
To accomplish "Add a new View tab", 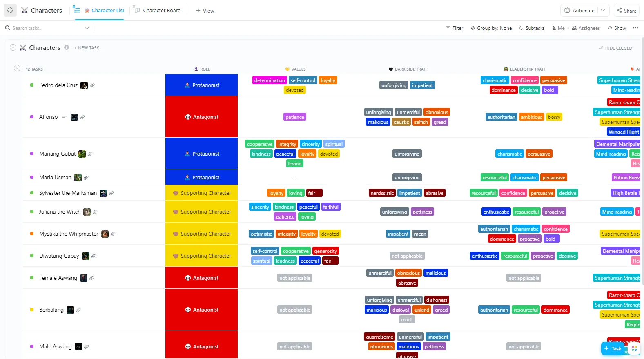I will click(x=205, y=11).
